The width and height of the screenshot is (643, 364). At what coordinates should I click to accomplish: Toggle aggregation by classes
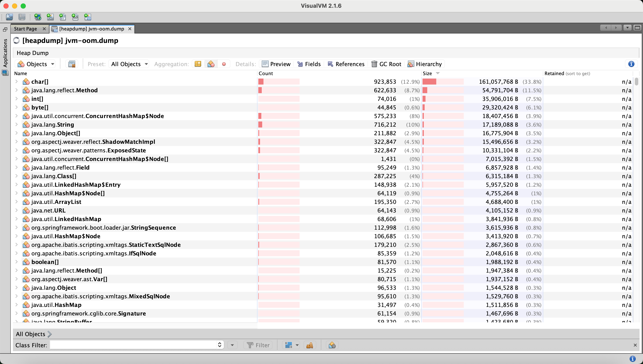click(211, 64)
